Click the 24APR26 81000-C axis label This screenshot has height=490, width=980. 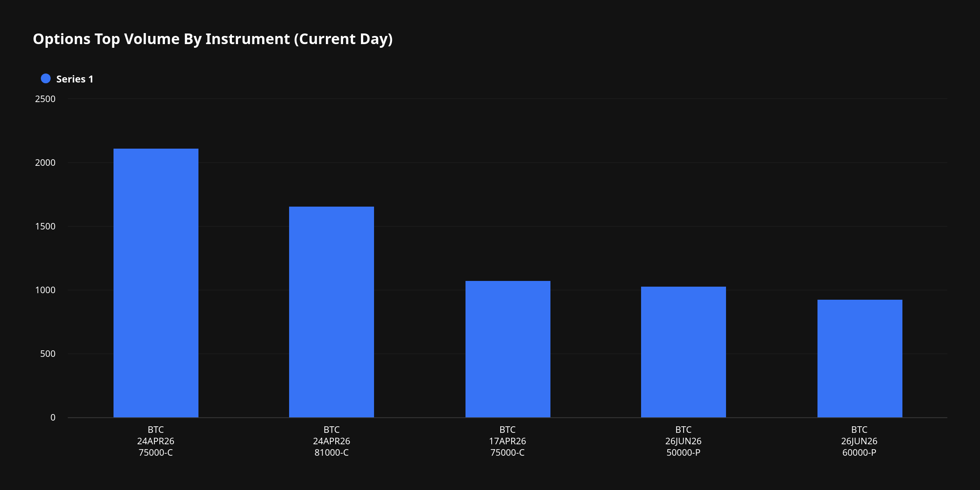(331, 441)
